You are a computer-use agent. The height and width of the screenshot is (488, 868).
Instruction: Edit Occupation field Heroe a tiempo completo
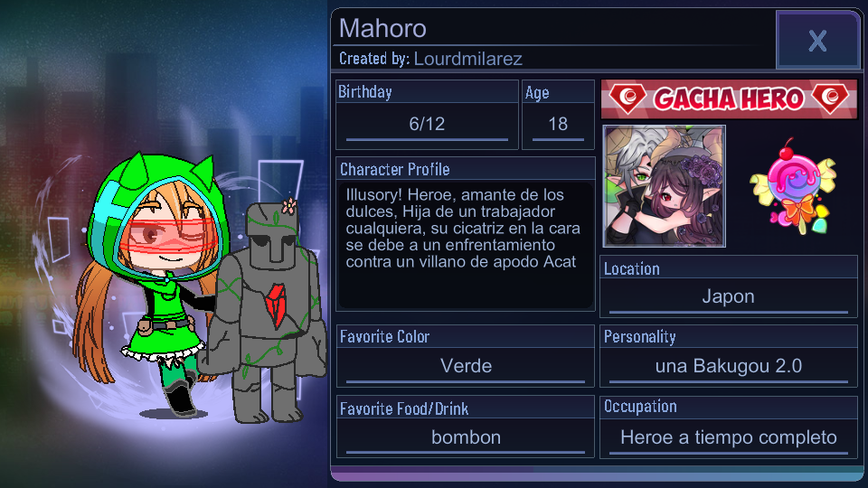click(x=729, y=437)
